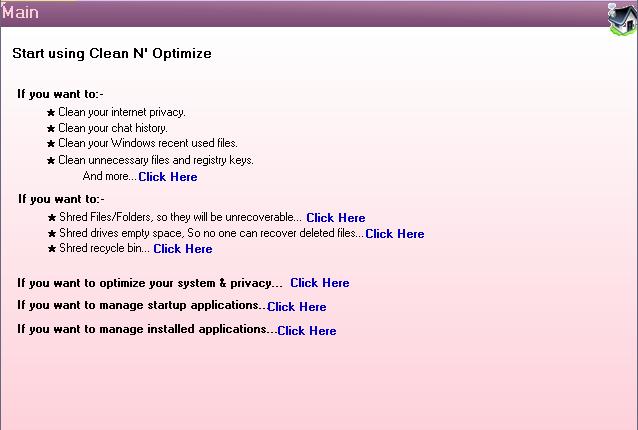Click Here link for Shred drives empty space

point(395,234)
